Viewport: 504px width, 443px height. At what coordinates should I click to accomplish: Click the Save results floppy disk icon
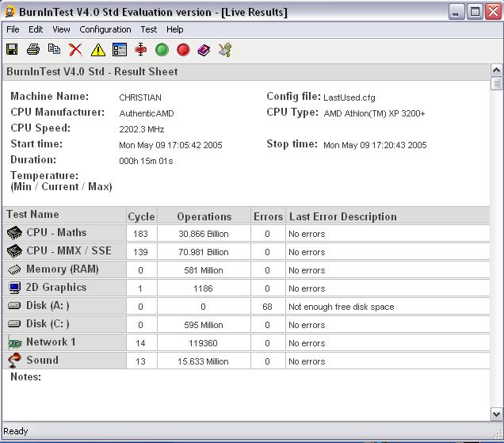(x=12, y=49)
